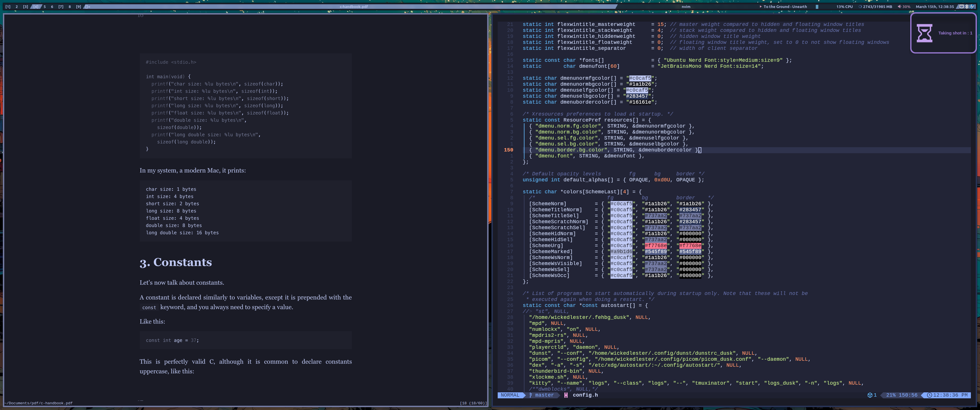Click the memory usage RAM indicator

tap(875, 7)
